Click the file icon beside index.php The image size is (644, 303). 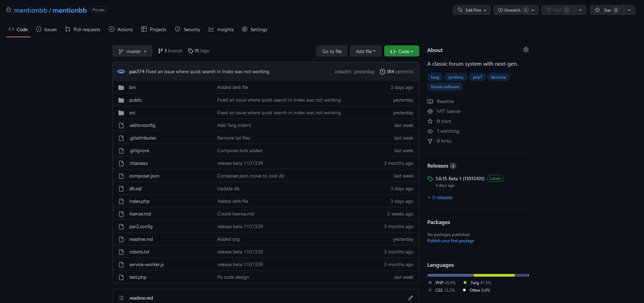coord(121,201)
